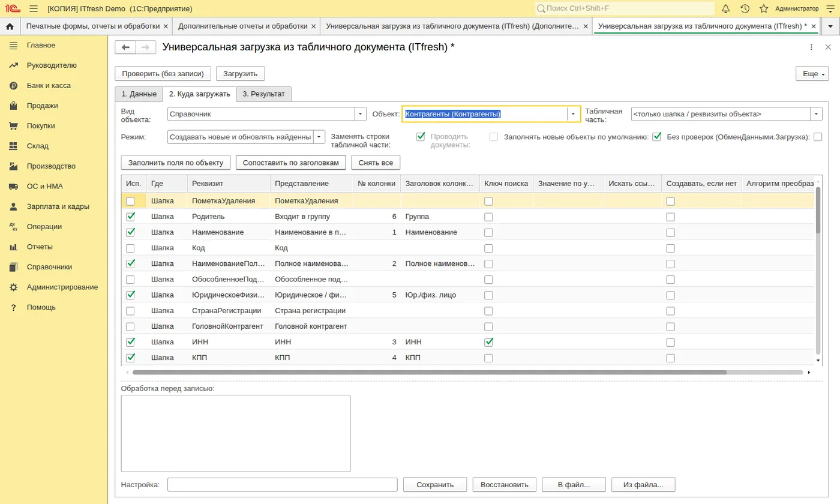Toggle Заменять строки табличной части checkbox

pyautogui.click(x=421, y=137)
